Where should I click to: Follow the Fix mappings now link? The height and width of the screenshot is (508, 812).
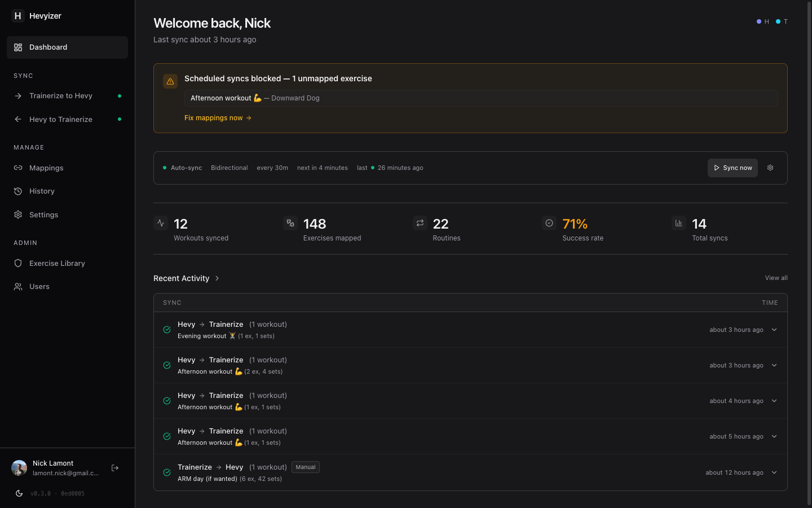tap(218, 118)
